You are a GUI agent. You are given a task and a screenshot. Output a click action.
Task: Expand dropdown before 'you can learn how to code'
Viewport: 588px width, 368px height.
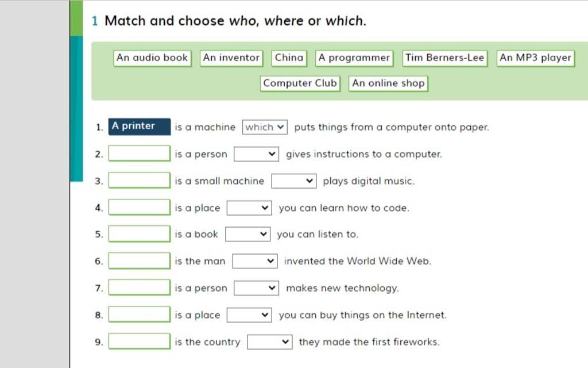(x=249, y=208)
